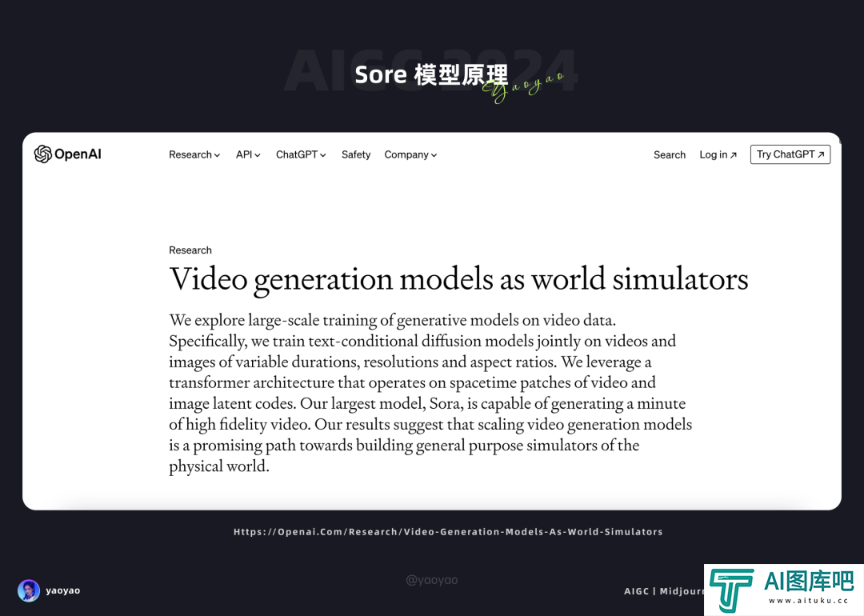Open the ChatGPT navigation dropdown
The image size is (864, 616).
tap(301, 155)
